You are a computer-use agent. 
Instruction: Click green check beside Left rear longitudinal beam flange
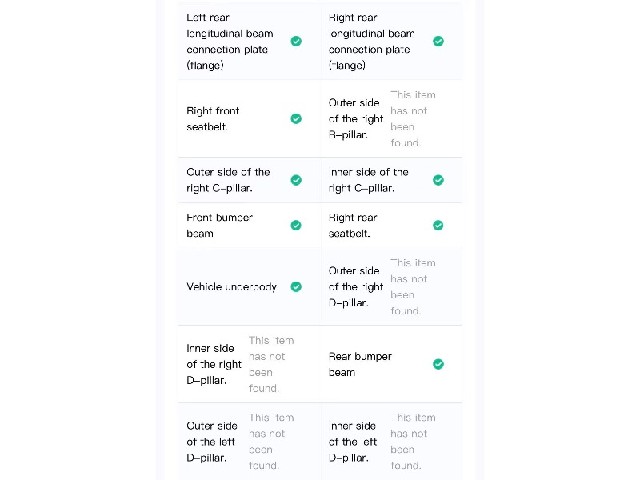click(296, 41)
